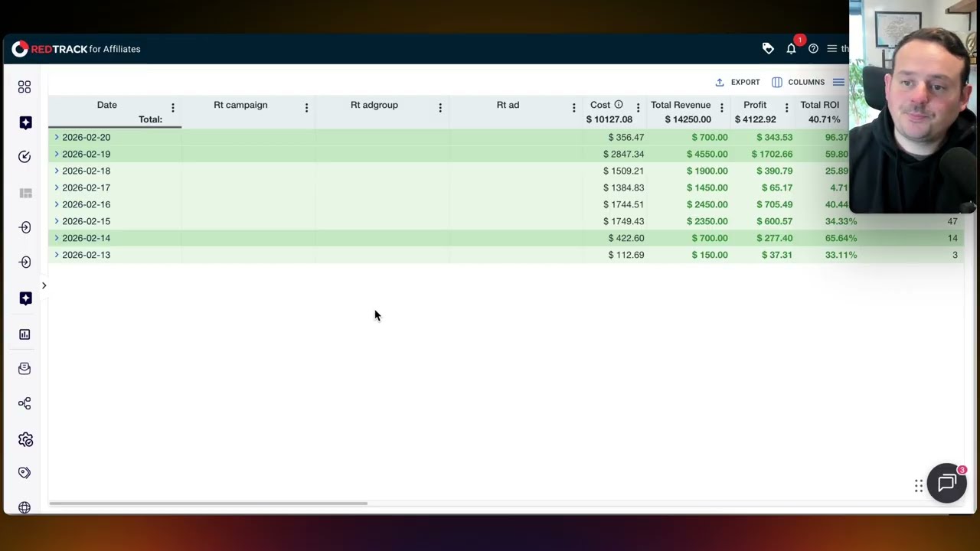Open the Rt adgroup column options menu

click(x=440, y=108)
